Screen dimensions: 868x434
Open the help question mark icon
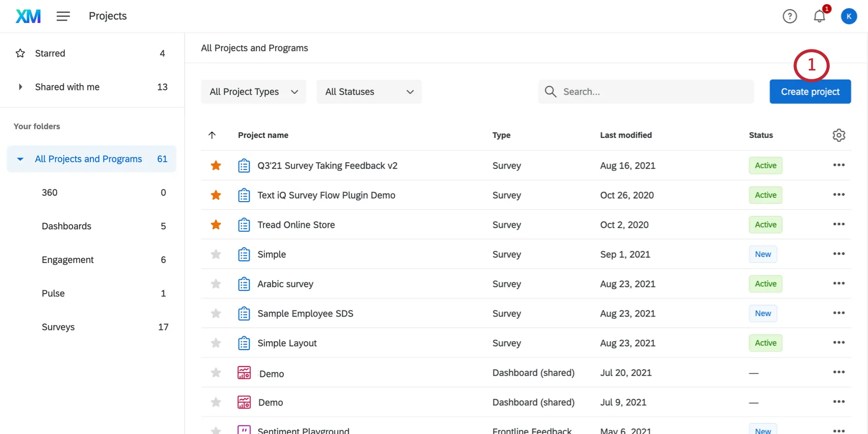[x=789, y=16]
